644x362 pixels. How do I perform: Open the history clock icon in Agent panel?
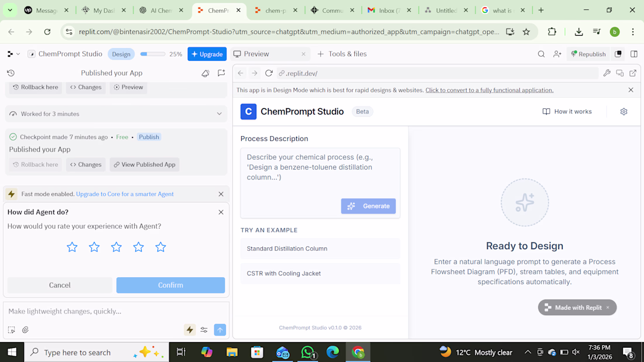[11, 73]
